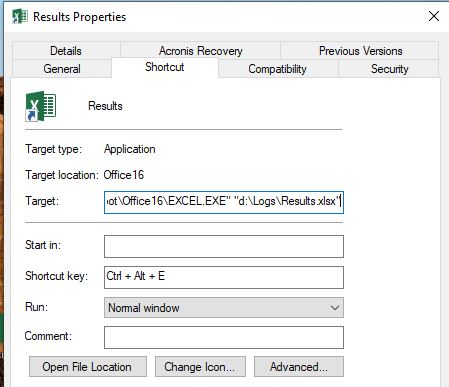Focus the Start in text box

[x=224, y=247]
